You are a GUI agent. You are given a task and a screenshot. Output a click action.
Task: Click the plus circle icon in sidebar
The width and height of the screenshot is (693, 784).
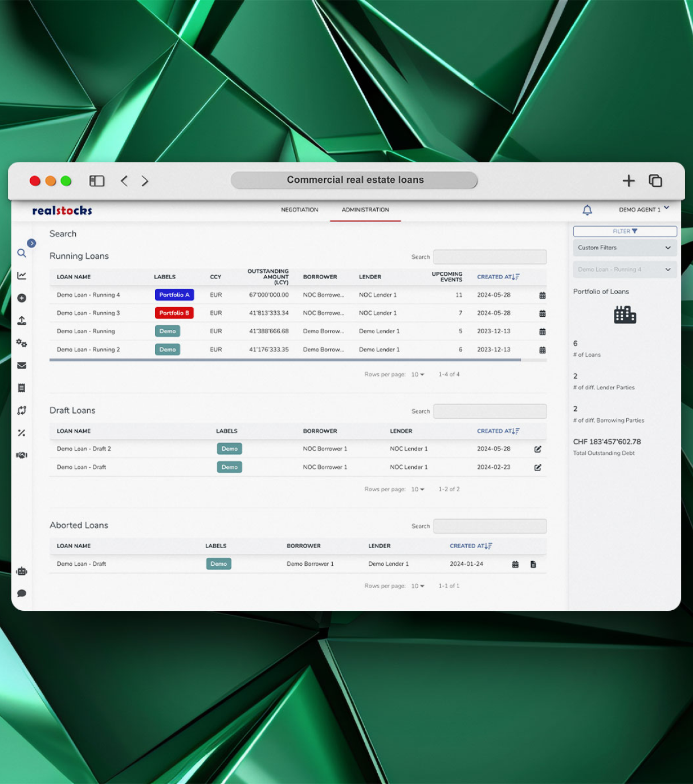(22, 298)
